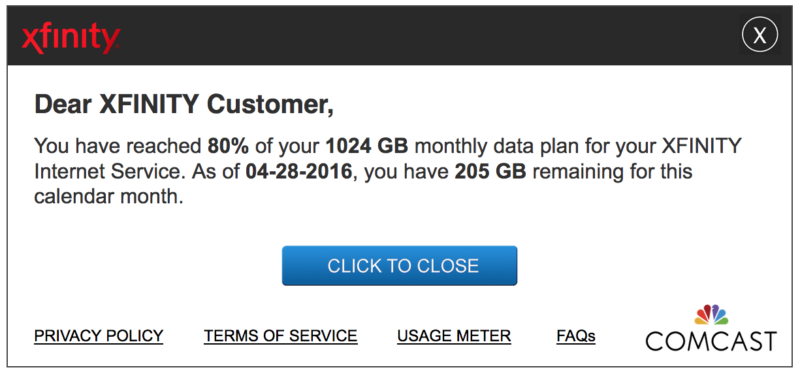Click the words "calendar month."

108,196
